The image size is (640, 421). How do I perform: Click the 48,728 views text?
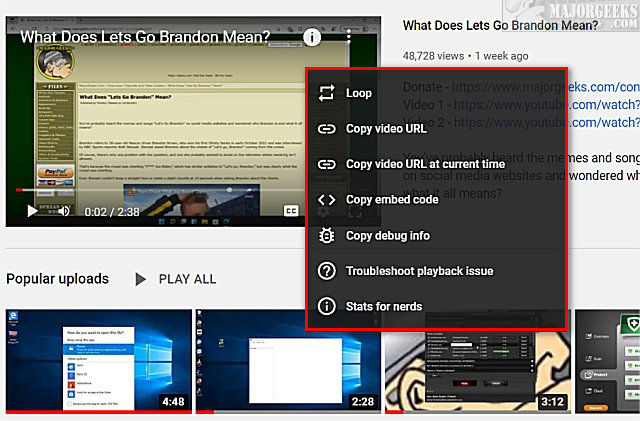(433, 56)
